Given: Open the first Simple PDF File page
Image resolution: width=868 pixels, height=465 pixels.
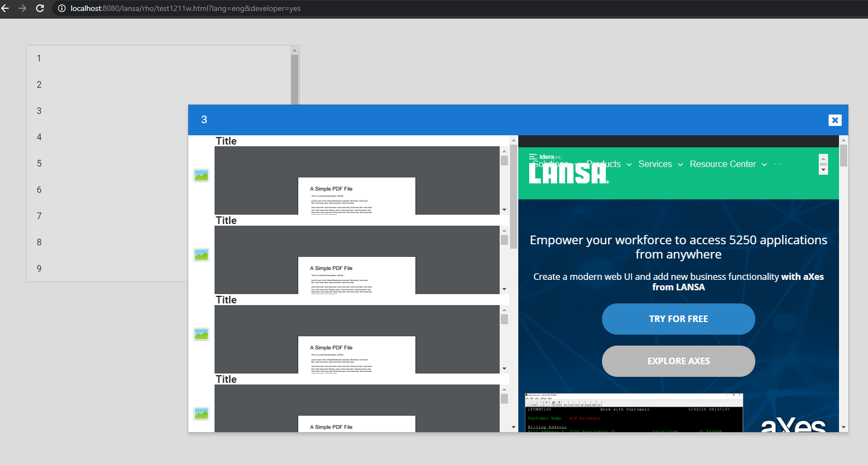Looking at the screenshot, I should 357,196.
